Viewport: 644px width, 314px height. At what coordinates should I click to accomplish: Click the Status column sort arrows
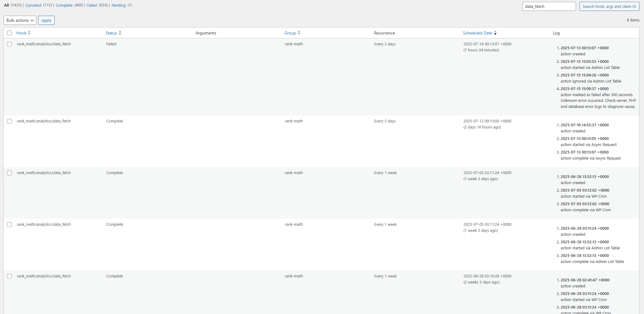[120, 33]
